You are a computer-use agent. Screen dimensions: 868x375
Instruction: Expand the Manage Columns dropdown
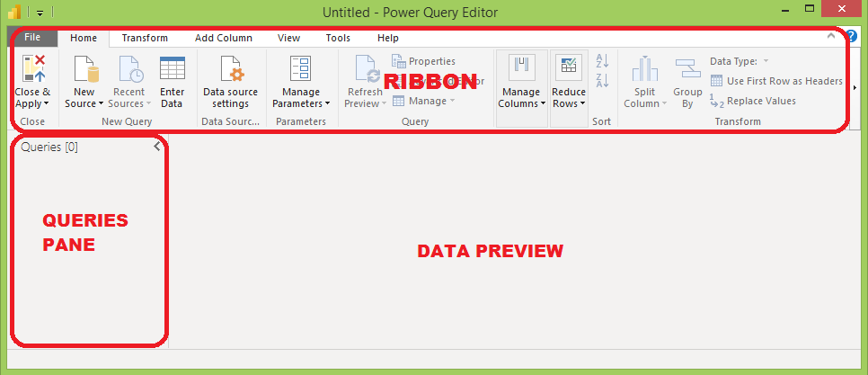543,103
